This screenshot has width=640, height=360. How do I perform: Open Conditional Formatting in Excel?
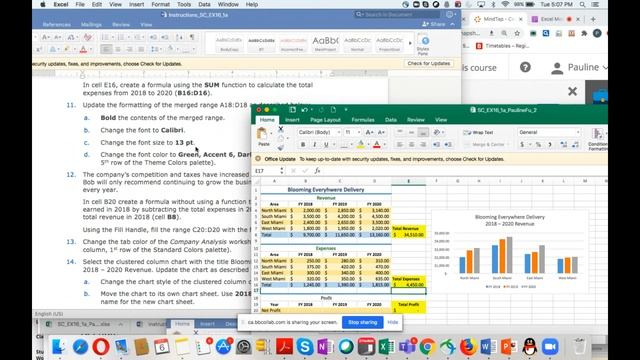coord(598,139)
